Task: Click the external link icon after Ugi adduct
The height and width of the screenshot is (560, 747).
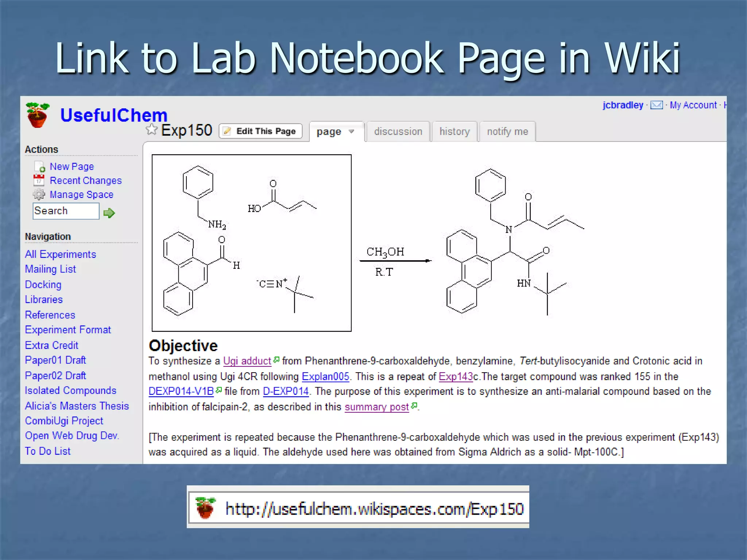Action: coord(276,360)
